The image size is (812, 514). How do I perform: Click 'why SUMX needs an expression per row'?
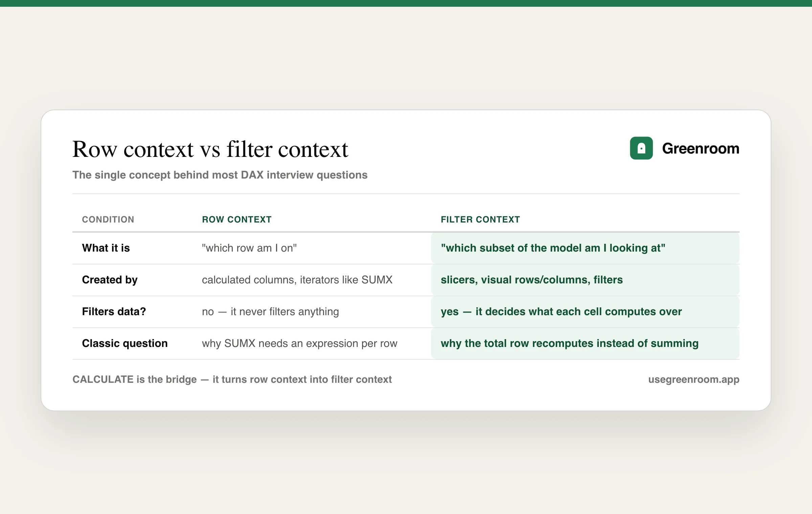pos(299,343)
